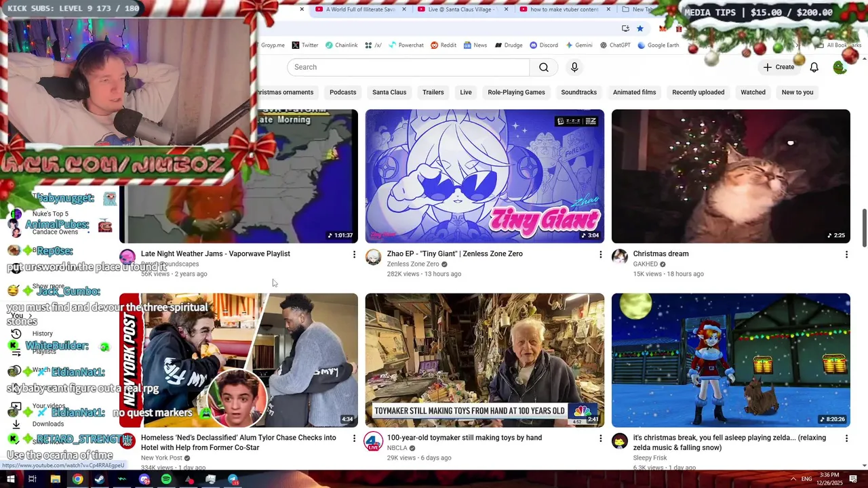868x488 pixels.
Task: Open more options for Christmas dream video
Action: (846, 254)
